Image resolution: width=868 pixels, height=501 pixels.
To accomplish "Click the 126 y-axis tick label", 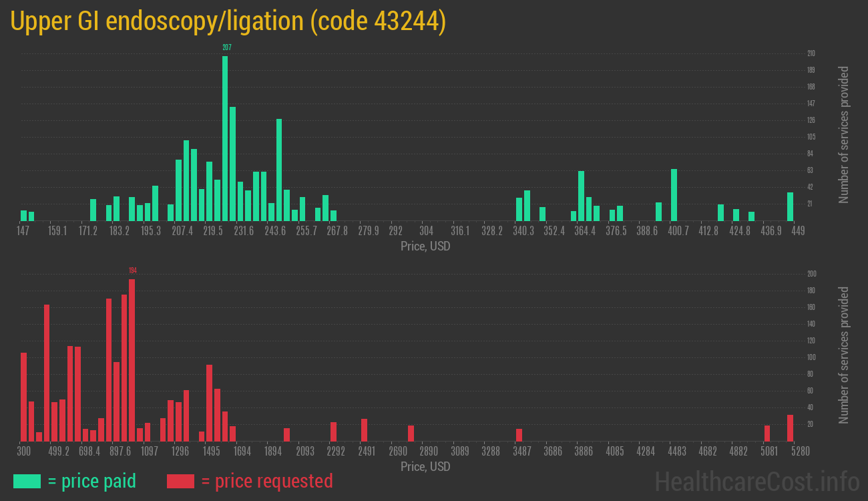I will pyautogui.click(x=811, y=120).
